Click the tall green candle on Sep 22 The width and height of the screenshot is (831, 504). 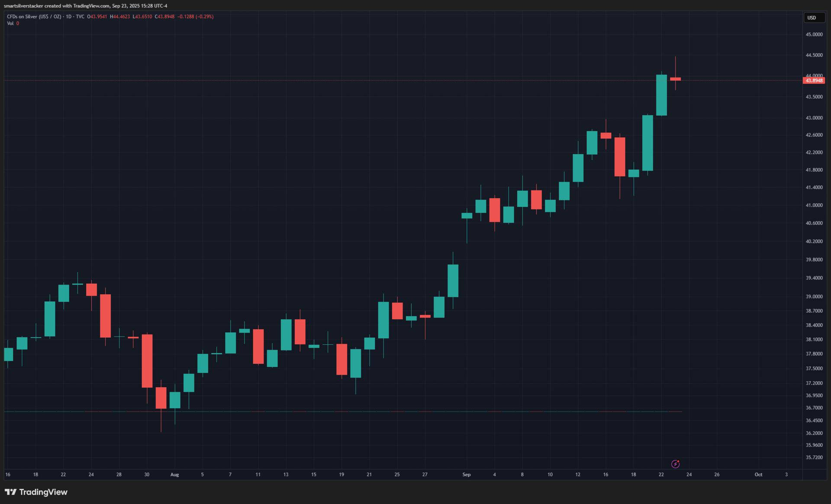pos(661,95)
